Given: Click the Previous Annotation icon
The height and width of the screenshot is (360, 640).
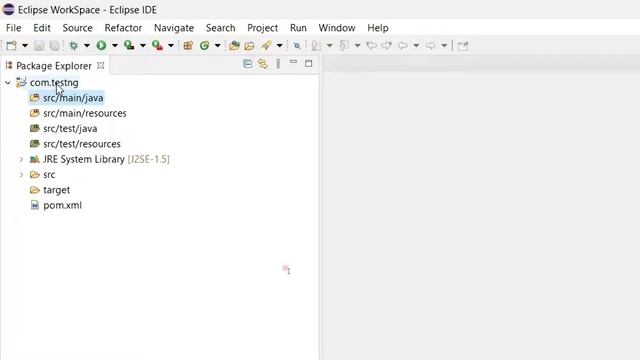Looking at the screenshot, I should point(344,46).
